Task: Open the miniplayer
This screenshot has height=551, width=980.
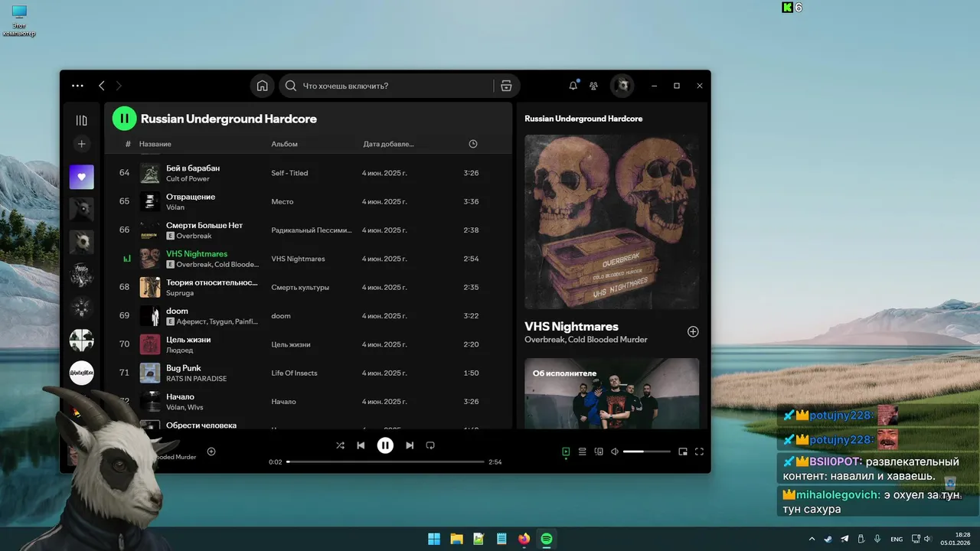Action: coord(683,452)
